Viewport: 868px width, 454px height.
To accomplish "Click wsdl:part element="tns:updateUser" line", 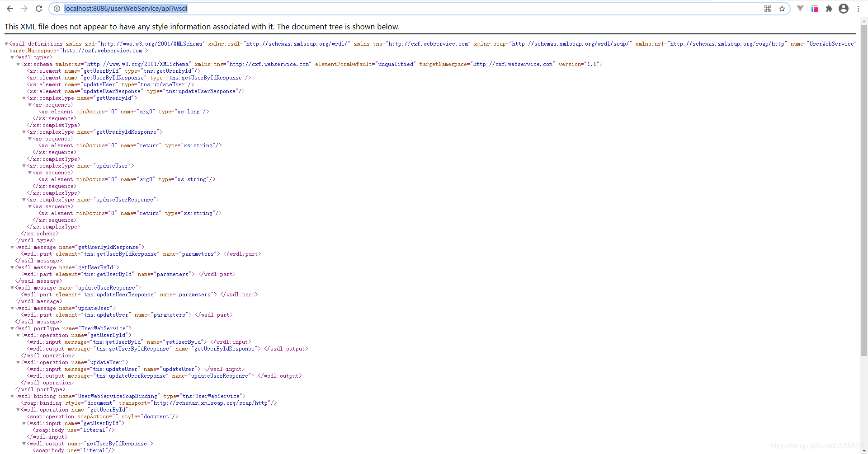I will 127,315.
